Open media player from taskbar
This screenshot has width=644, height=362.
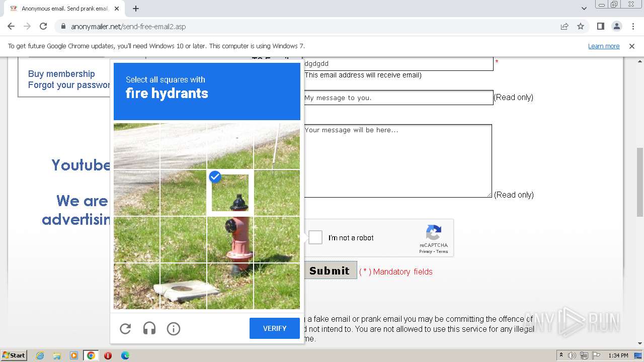pos(74,355)
